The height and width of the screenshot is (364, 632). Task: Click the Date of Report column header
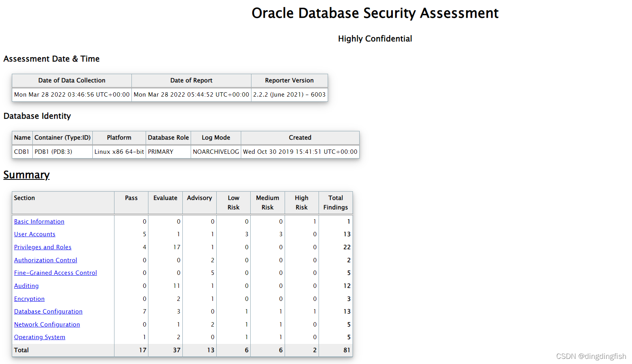click(191, 80)
